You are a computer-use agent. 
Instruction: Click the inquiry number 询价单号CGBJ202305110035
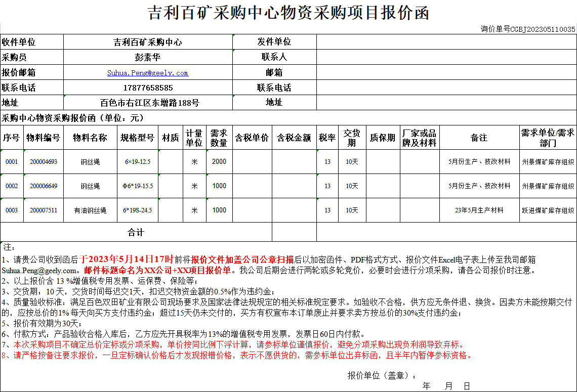(528, 29)
